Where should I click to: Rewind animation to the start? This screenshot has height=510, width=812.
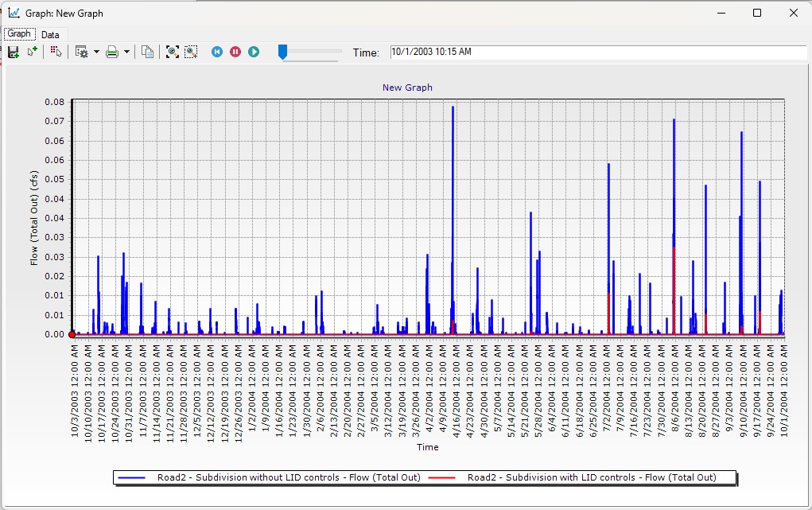pos(217,52)
